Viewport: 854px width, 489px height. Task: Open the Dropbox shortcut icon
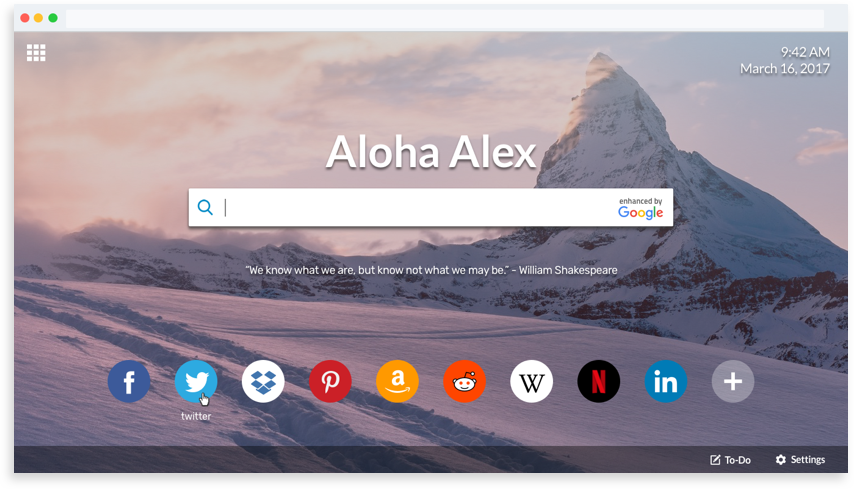click(263, 381)
